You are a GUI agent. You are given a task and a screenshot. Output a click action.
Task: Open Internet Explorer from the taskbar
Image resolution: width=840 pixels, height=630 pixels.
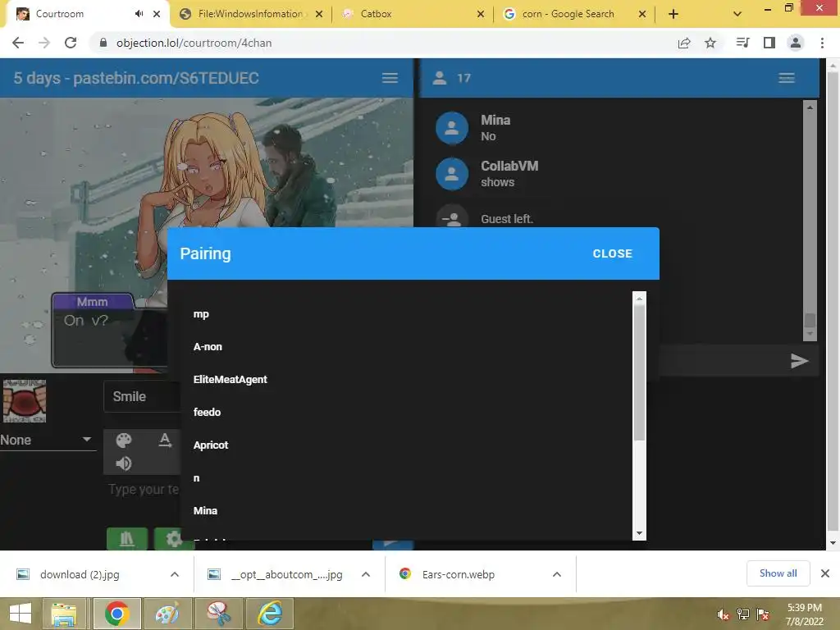(270, 614)
